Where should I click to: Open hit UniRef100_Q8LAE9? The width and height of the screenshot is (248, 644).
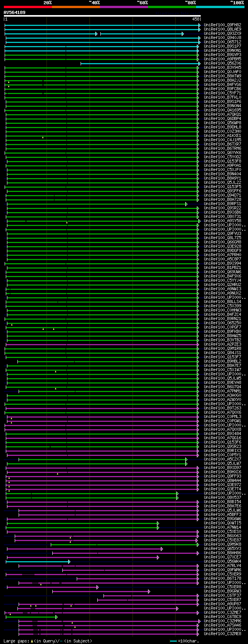click(222, 29)
